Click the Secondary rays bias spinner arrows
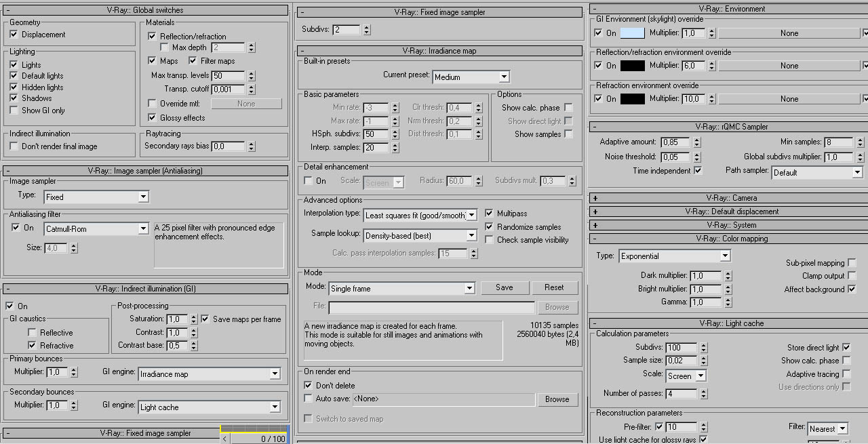The height and width of the screenshot is (444, 868). pyautogui.click(x=251, y=146)
